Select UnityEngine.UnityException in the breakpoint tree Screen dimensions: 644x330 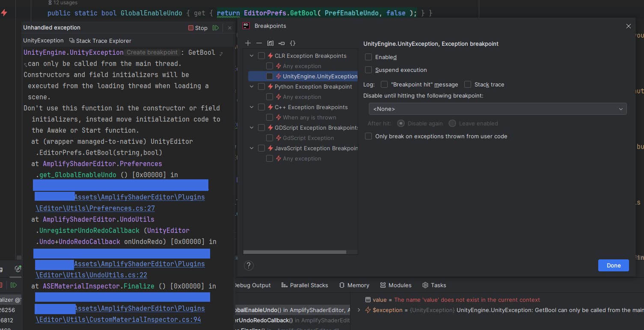point(319,76)
